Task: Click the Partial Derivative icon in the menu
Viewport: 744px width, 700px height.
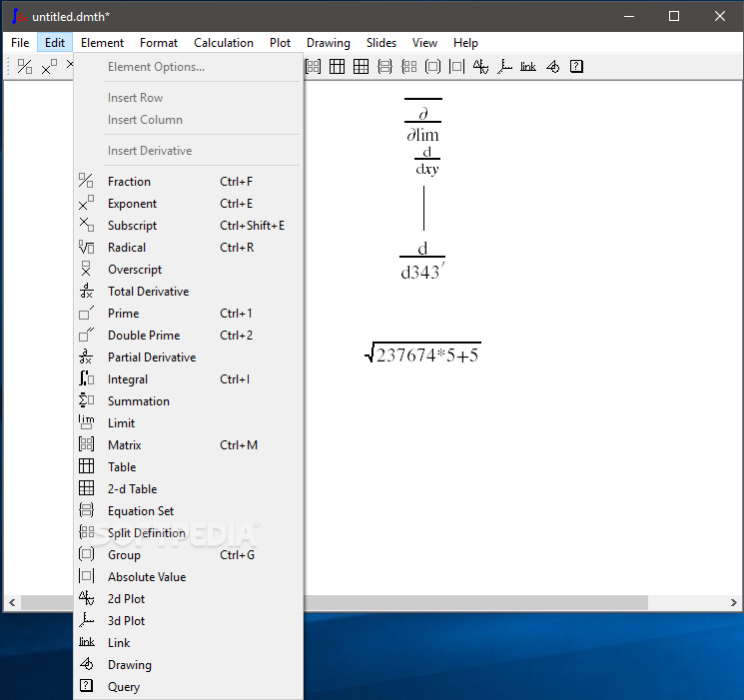Action: pyautogui.click(x=86, y=356)
